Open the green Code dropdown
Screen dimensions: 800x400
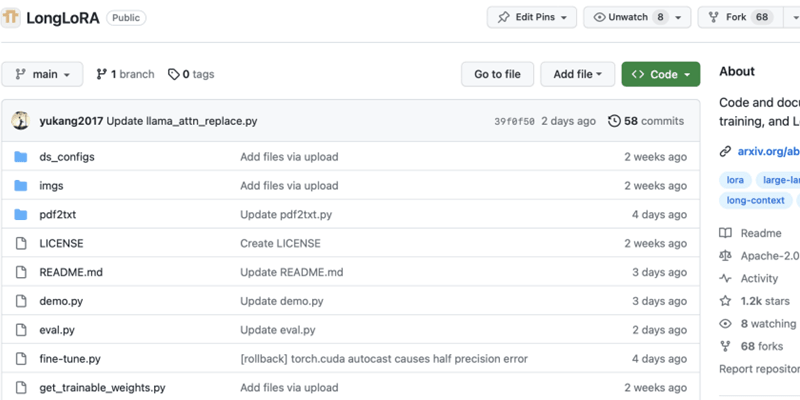(661, 74)
